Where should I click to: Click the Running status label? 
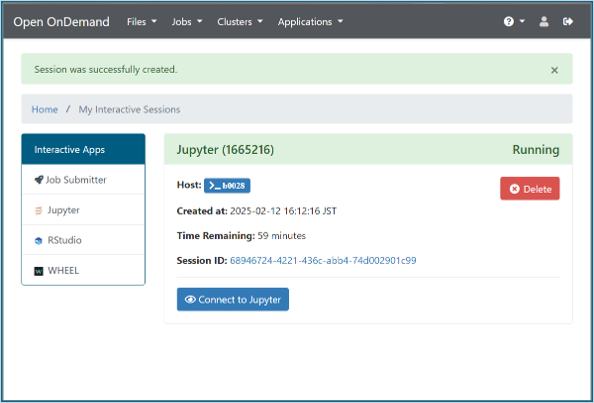point(536,150)
